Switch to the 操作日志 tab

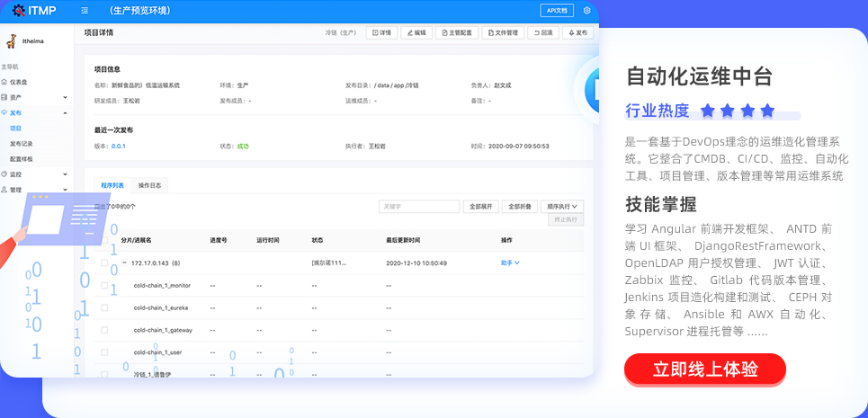point(149,185)
